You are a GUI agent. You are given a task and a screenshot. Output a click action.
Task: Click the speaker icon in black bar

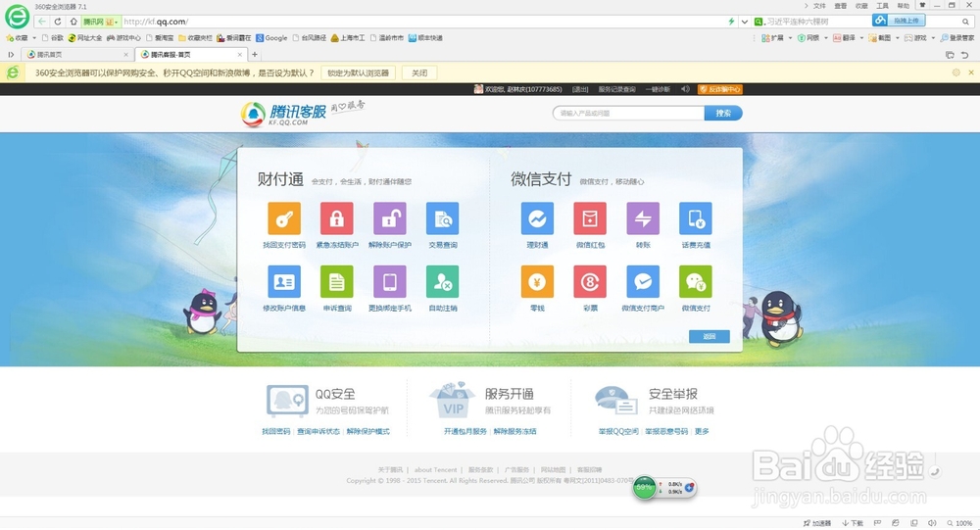click(x=685, y=89)
